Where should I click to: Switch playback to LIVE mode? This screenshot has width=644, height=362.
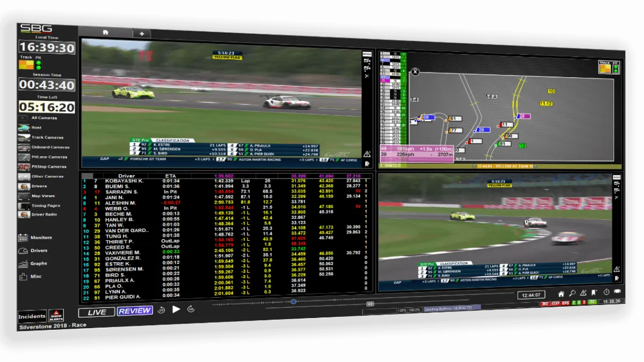click(96, 310)
